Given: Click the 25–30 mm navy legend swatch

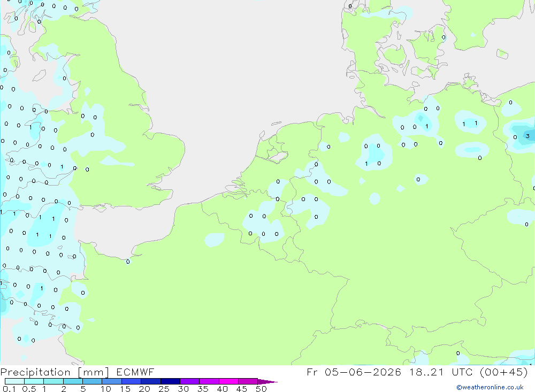Looking at the screenshot, I should coord(170,381).
